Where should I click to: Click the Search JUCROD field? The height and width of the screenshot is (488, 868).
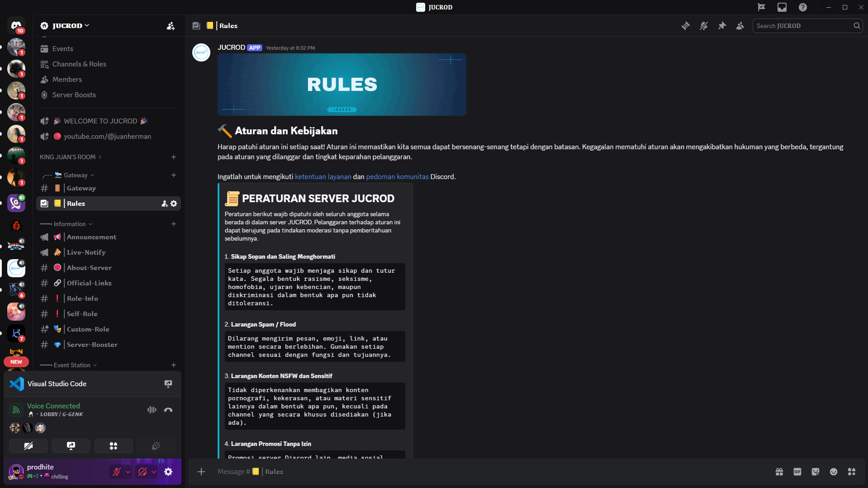[807, 26]
